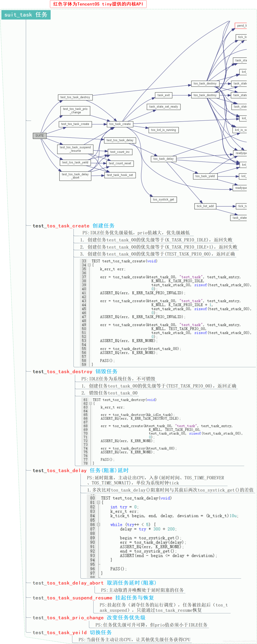Select the task_exit graph node

point(163,95)
